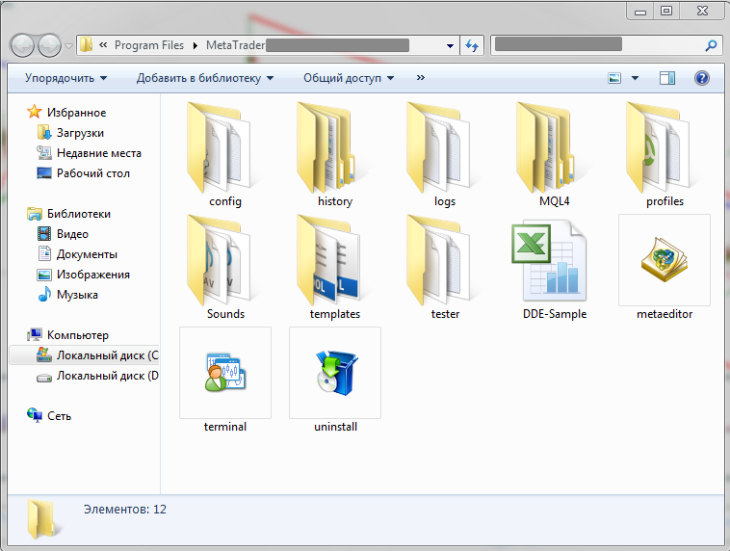The width and height of the screenshot is (730, 551).
Task: Go to Рабочий стол
Action: point(83,173)
